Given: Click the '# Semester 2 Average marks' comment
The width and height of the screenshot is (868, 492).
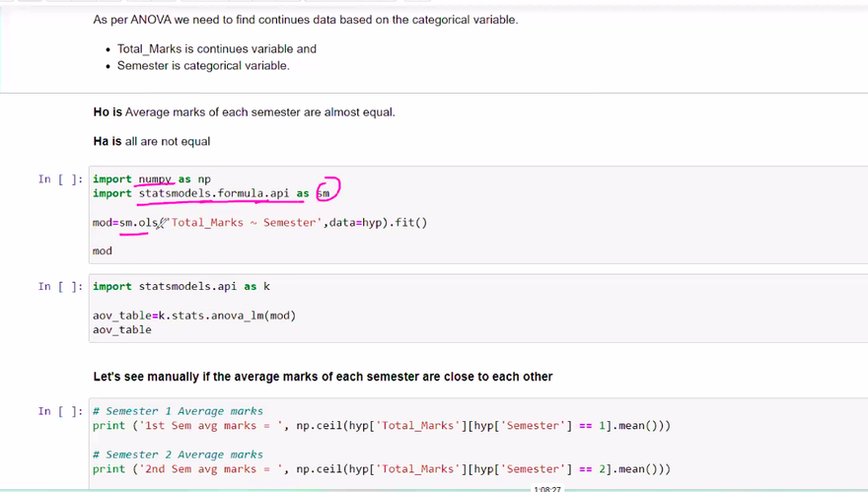Looking at the screenshot, I should (x=178, y=455).
